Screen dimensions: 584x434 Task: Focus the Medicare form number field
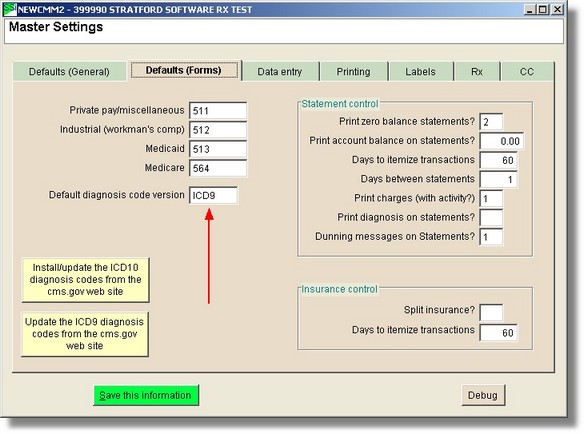tap(218, 168)
